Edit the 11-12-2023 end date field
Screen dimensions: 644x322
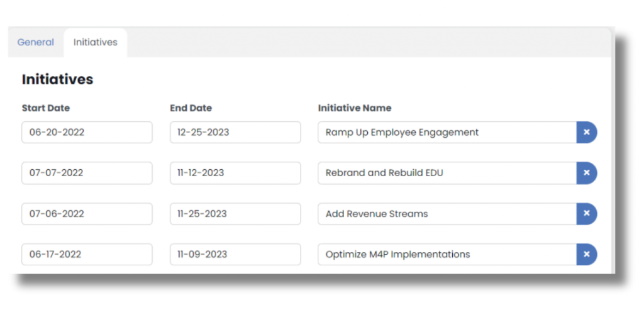235,173
